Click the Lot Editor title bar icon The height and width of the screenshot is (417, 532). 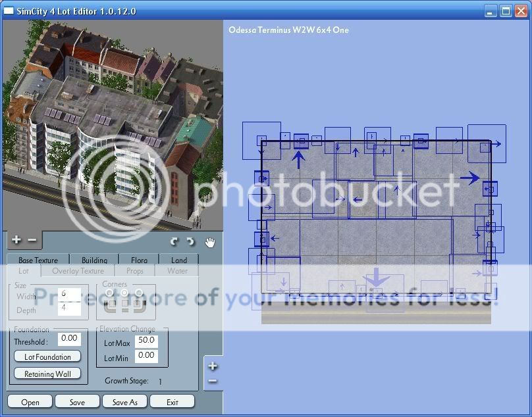click(x=9, y=11)
